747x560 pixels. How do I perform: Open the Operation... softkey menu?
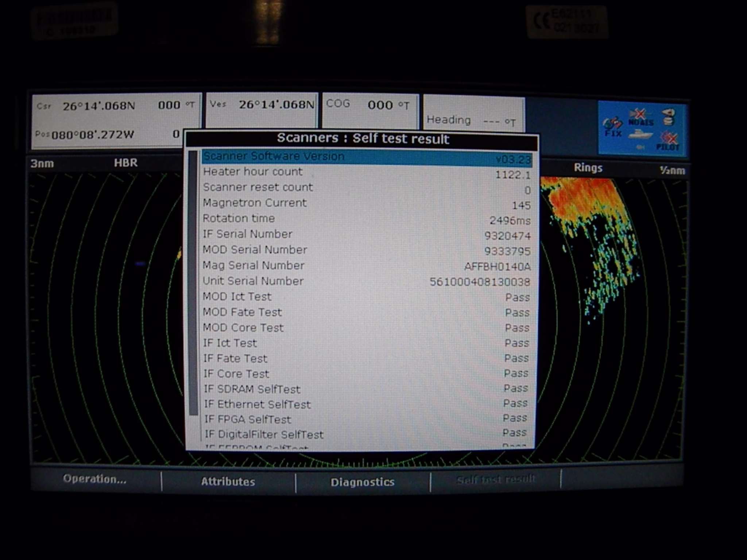(x=95, y=479)
